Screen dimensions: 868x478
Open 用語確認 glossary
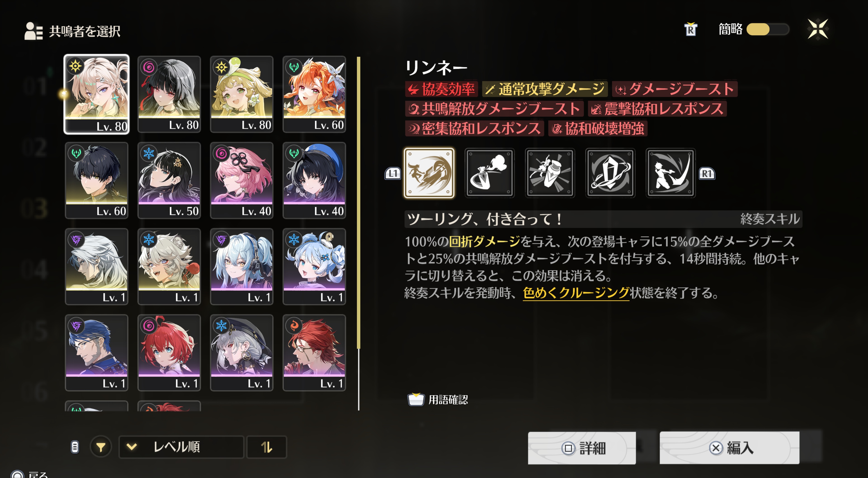pyautogui.click(x=438, y=400)
